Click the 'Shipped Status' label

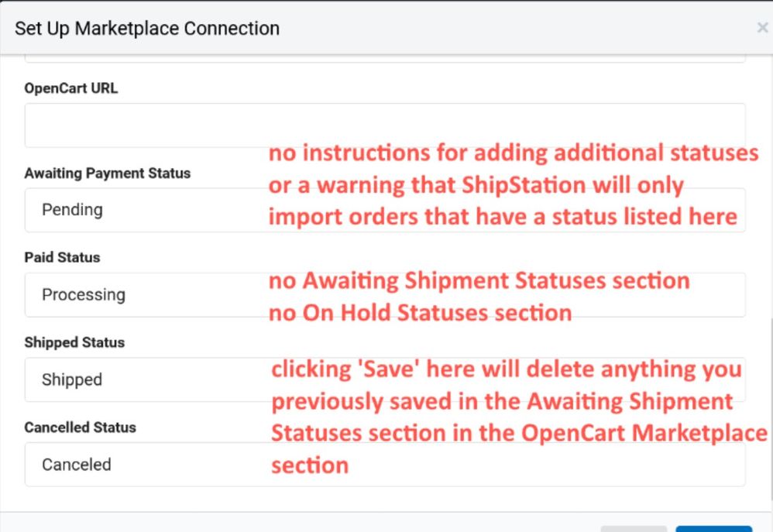(x=74, y=342)
